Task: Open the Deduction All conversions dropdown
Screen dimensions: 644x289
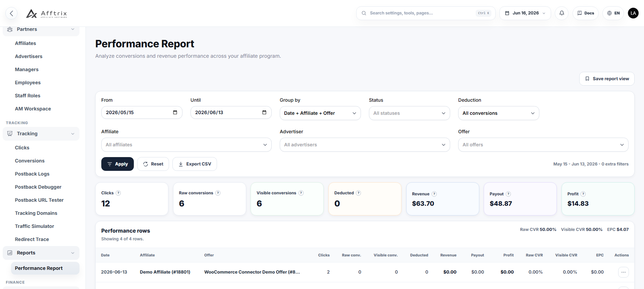Action: pos(498,113)
